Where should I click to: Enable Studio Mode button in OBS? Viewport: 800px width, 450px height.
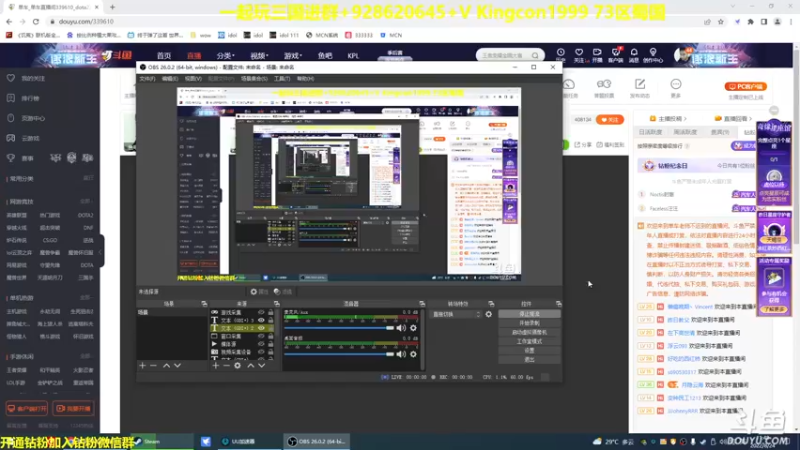pyautogui.click(x=529, y=341)
